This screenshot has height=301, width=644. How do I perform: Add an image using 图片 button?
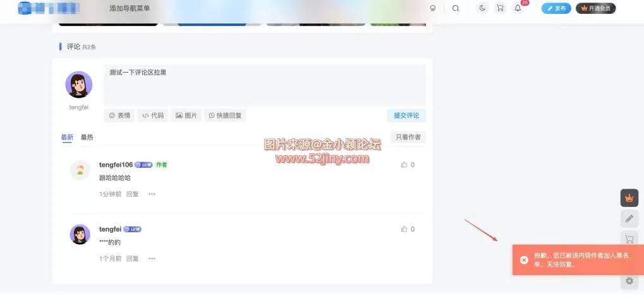coord(186,115)
